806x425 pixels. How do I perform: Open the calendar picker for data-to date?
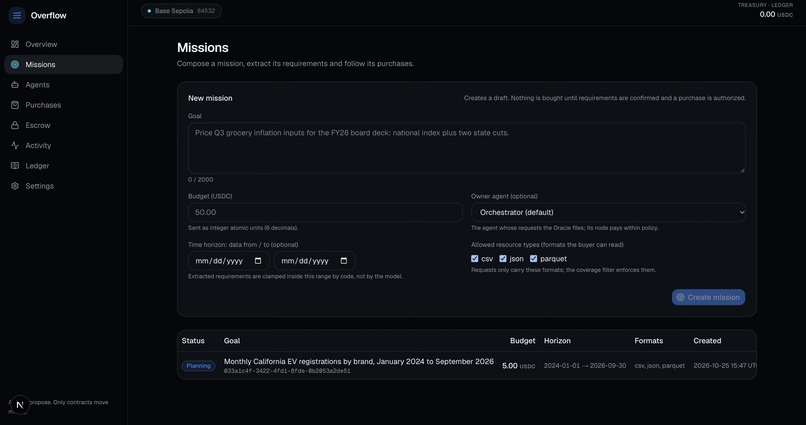coord(344,261)
